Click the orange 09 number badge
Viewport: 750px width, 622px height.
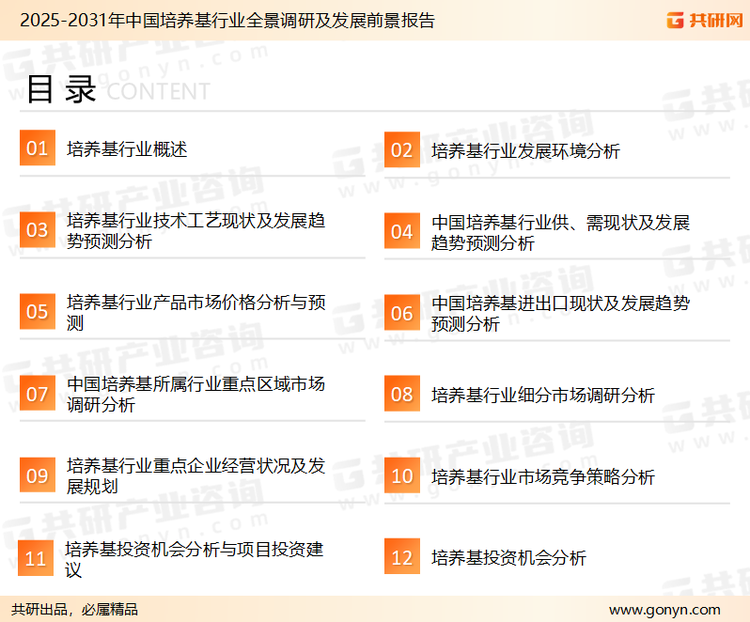37,475
